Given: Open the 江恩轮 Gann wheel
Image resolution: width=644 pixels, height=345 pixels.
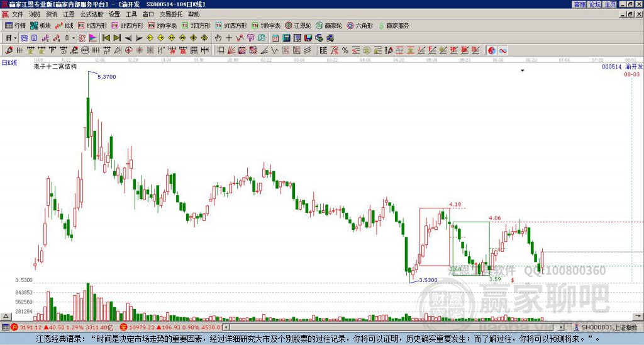Looking at the screenshot, I should (299, 25).
